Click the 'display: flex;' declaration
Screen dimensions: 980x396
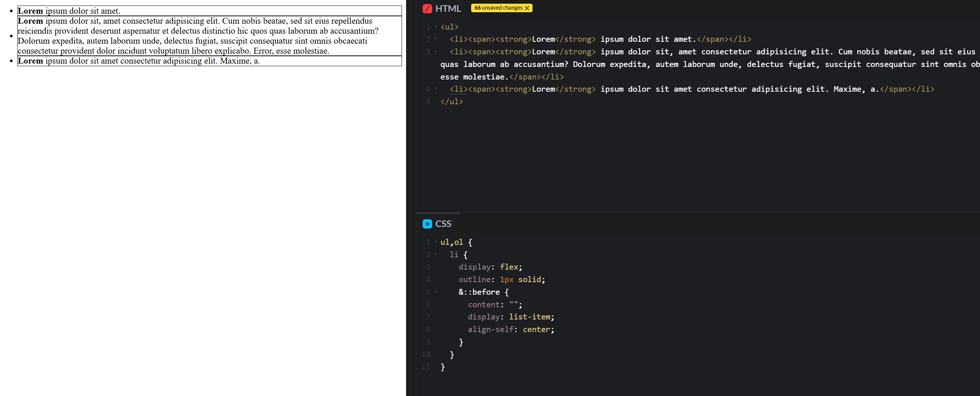click(490, 267)
